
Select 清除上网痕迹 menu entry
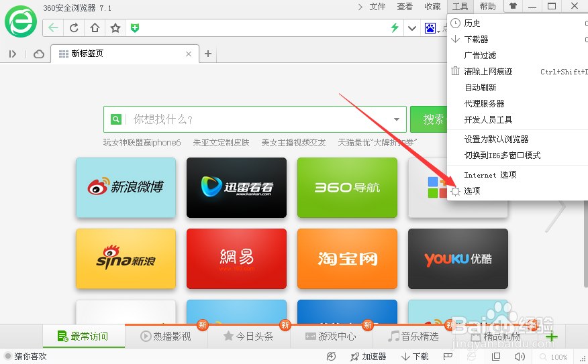coord(518,72)
